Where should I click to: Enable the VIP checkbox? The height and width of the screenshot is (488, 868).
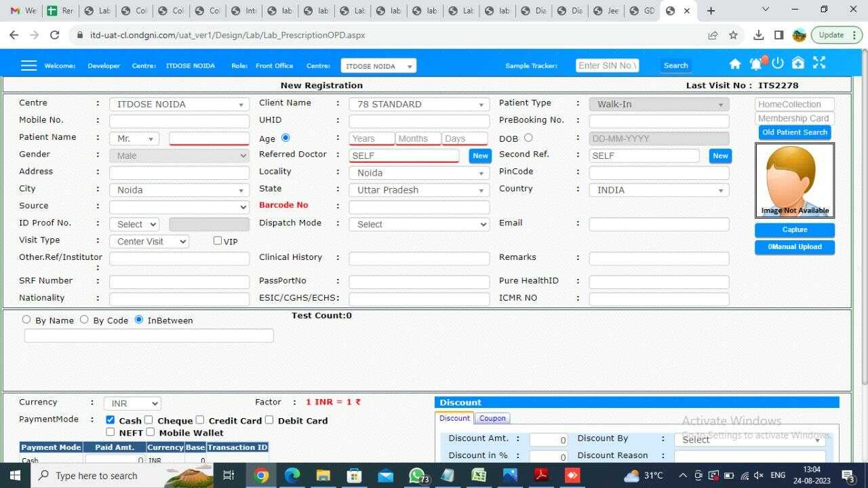click(217, 240)
